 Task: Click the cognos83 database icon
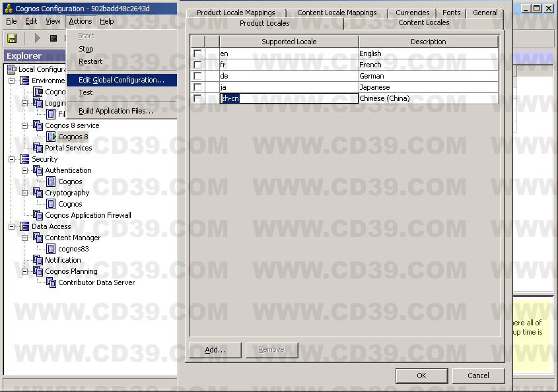point(52,249)
